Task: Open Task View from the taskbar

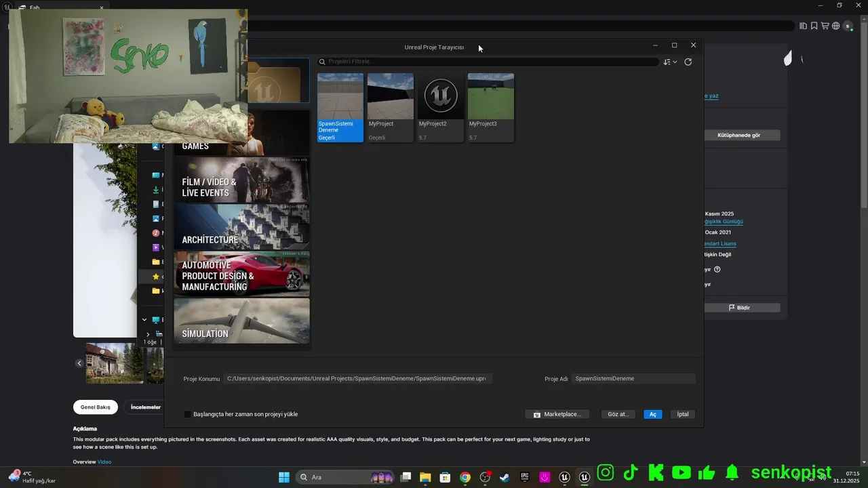Action: click(x=406, y=477)
